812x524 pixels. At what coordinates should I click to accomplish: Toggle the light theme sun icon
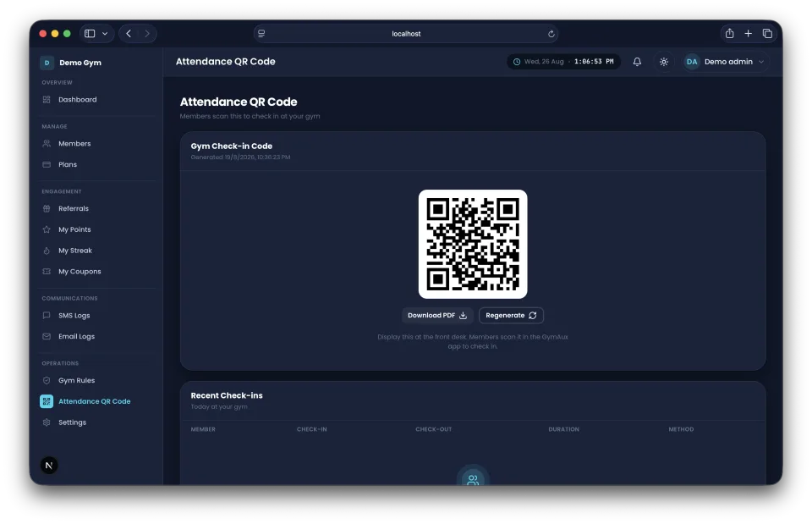pyautogui.click(x=664, y=62)
